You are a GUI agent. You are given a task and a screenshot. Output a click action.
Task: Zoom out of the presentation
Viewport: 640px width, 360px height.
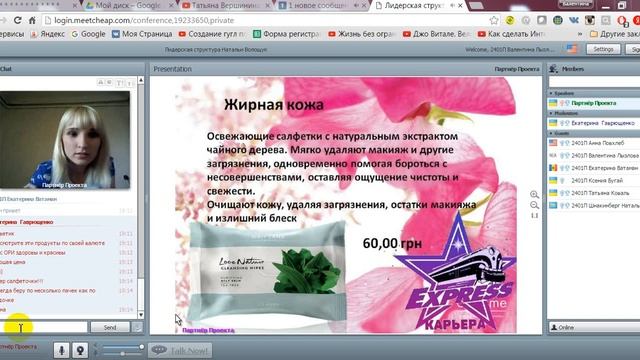[534, 205]
